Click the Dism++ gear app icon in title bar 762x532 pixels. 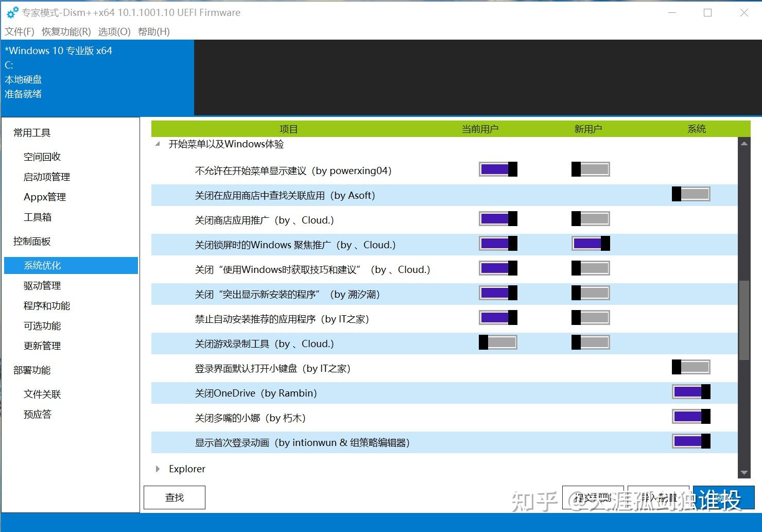click(13, 12)
